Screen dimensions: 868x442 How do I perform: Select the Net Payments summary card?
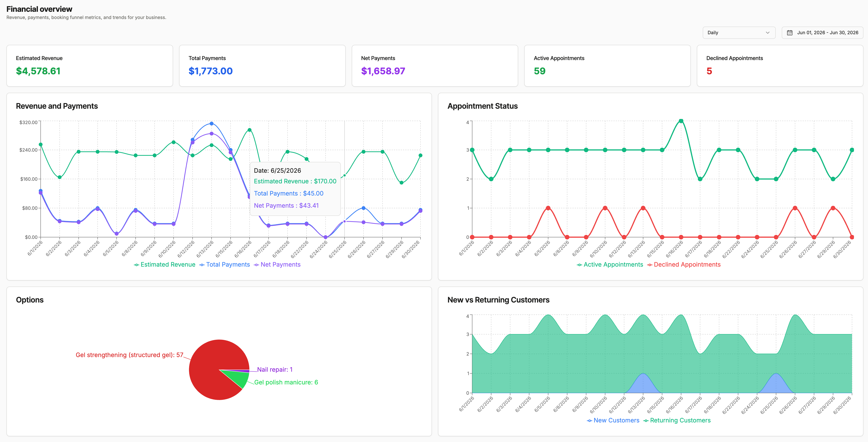[435, 66]
